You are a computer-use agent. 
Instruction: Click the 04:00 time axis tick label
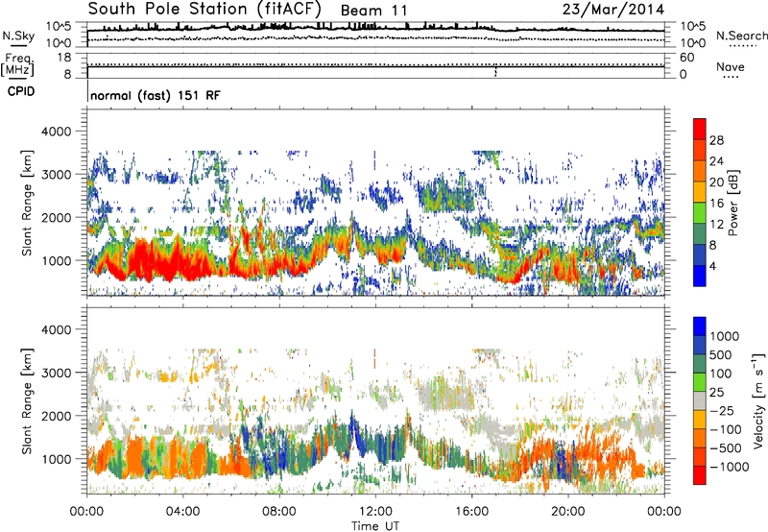(x=182, y=512)
